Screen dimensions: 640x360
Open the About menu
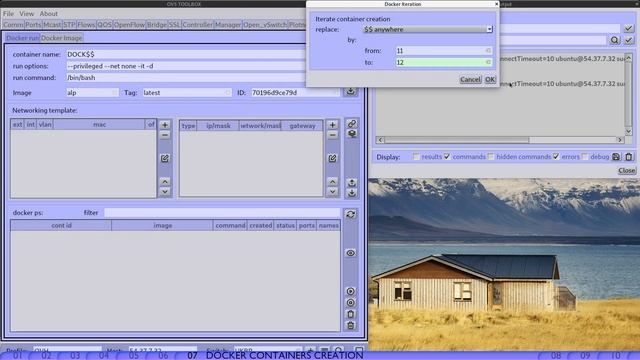[49, 13]
